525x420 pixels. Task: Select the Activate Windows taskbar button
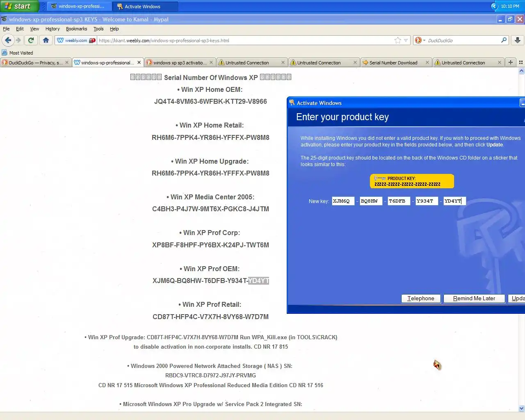pyautogui.click(x=145, y=6)
